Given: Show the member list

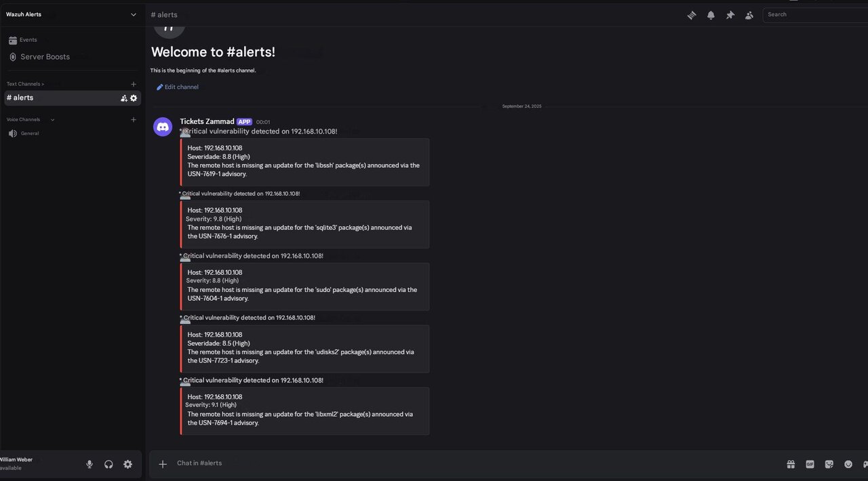Looking at the screenshot, I should point(749,15).
